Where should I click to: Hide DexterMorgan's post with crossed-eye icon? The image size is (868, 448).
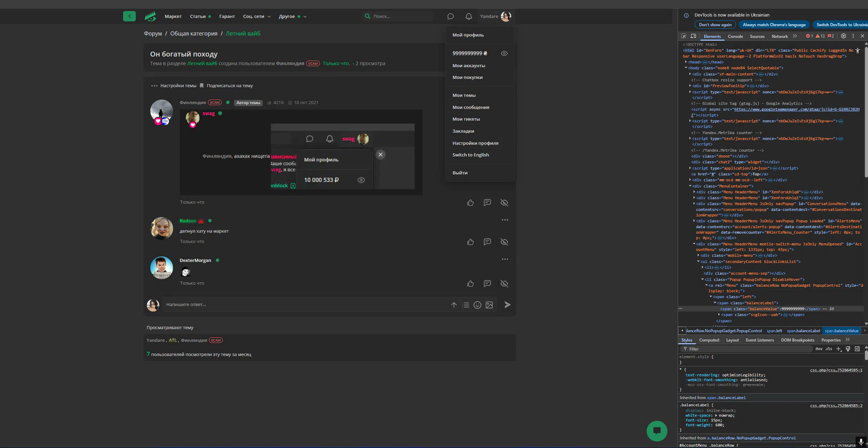504,284
